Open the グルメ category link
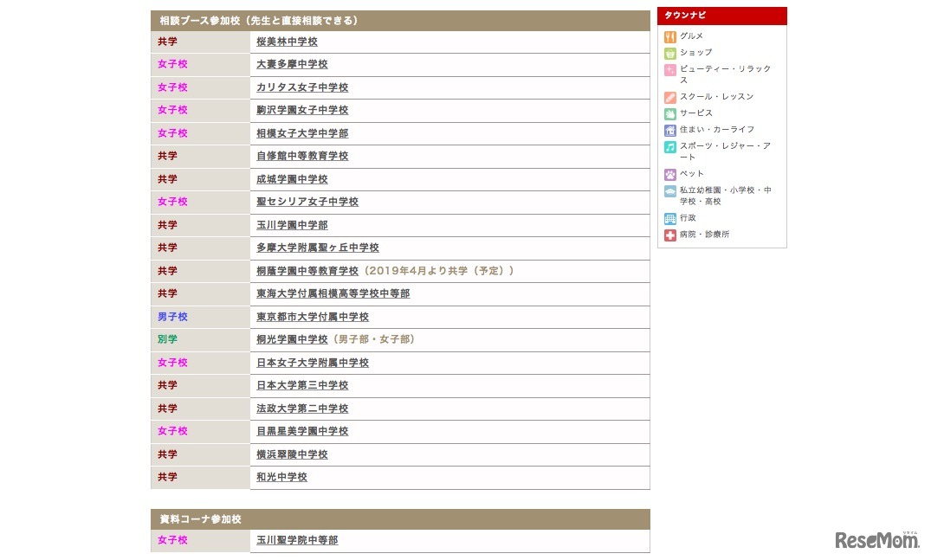The image size is (931, 560). (x=691, y=35)
